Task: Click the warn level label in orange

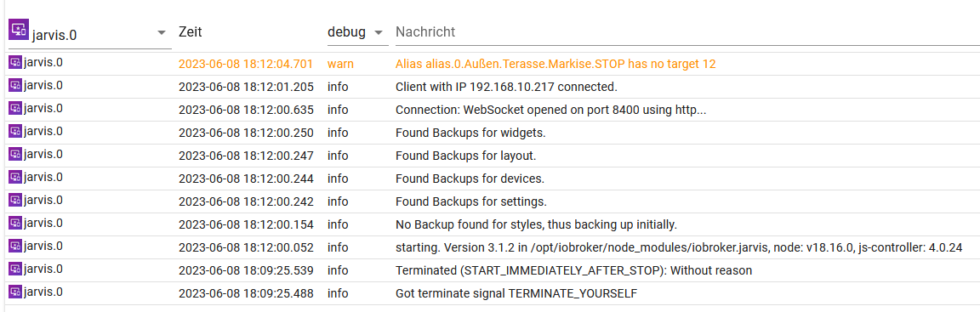Action: point(339,64)
